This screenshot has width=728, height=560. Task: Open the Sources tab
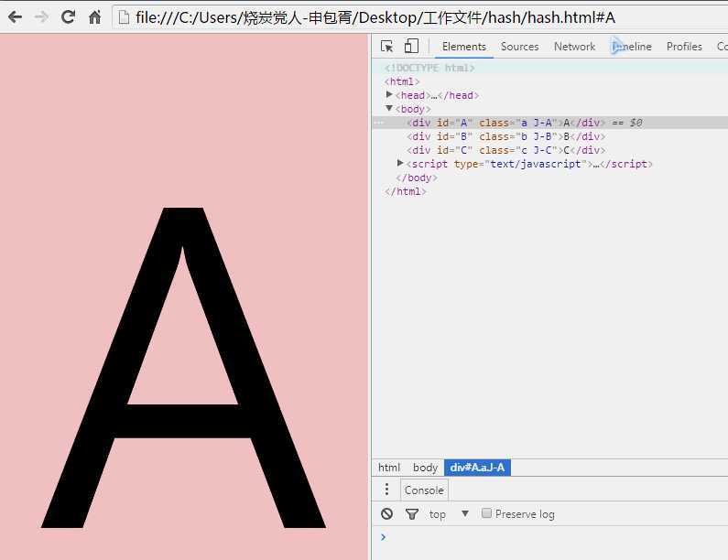point(519,47)
